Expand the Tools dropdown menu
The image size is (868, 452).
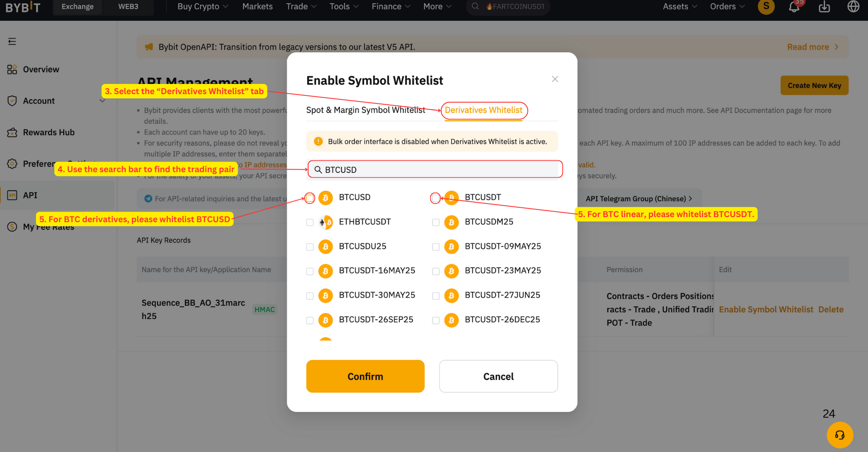pyautogui.click(x=344, y=6)
